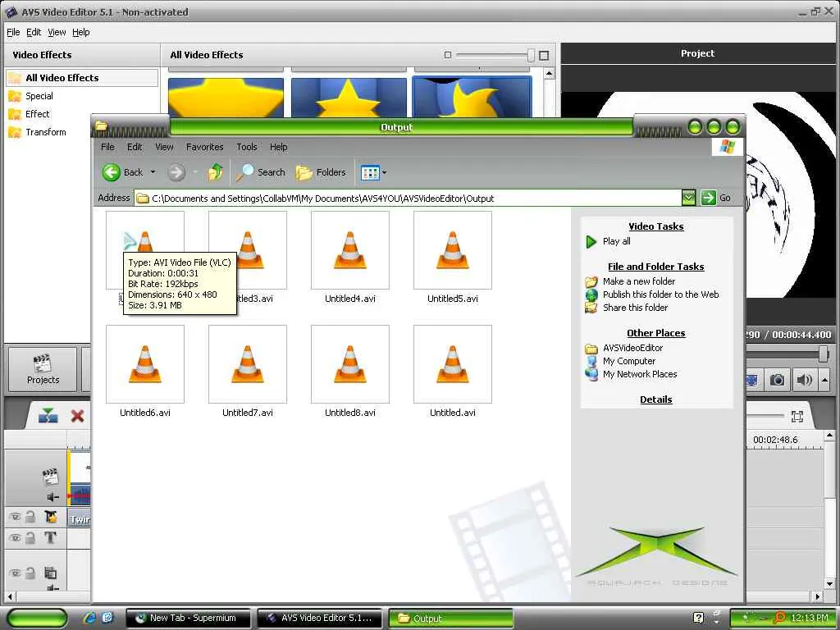This screenshot has height=630, width=840.
Task: Toggle mute on main video track audio
Action: 53,496
